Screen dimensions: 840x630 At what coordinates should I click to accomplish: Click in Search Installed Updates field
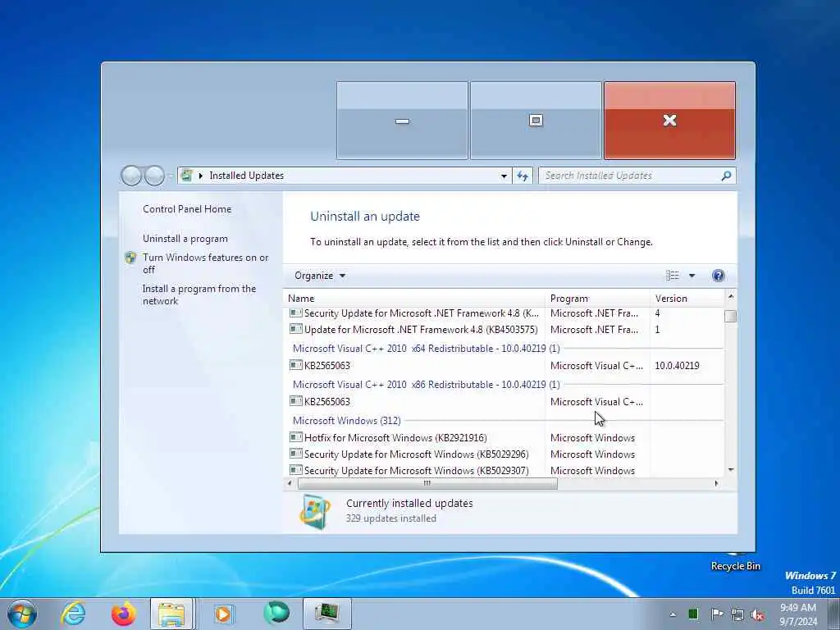(629, 176)
